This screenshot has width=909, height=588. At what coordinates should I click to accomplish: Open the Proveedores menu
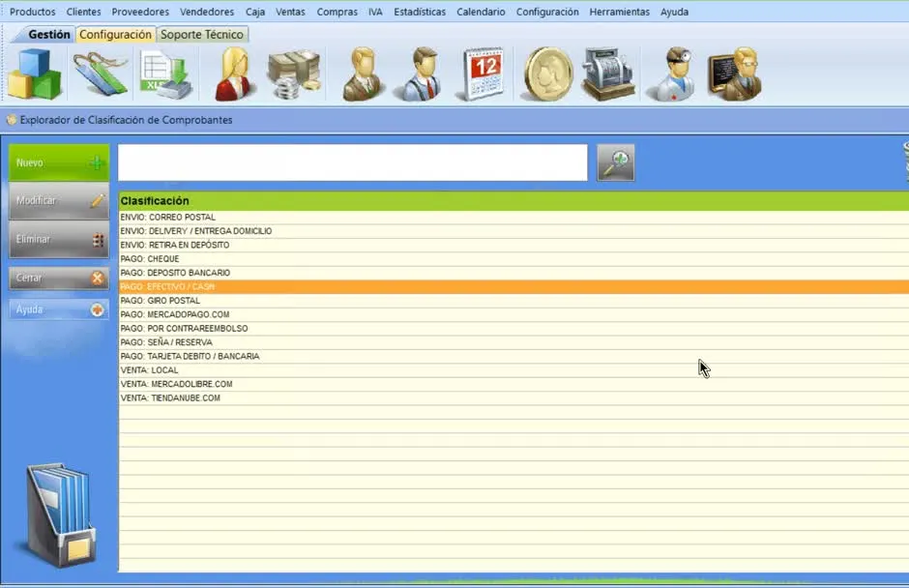tap(140, 12)
